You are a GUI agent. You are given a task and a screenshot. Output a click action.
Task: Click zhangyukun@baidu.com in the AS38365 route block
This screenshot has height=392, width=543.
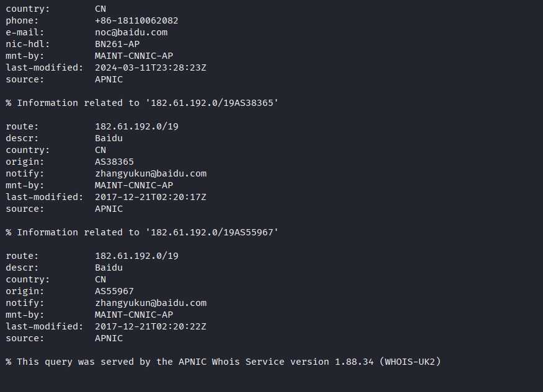[151, 173]
